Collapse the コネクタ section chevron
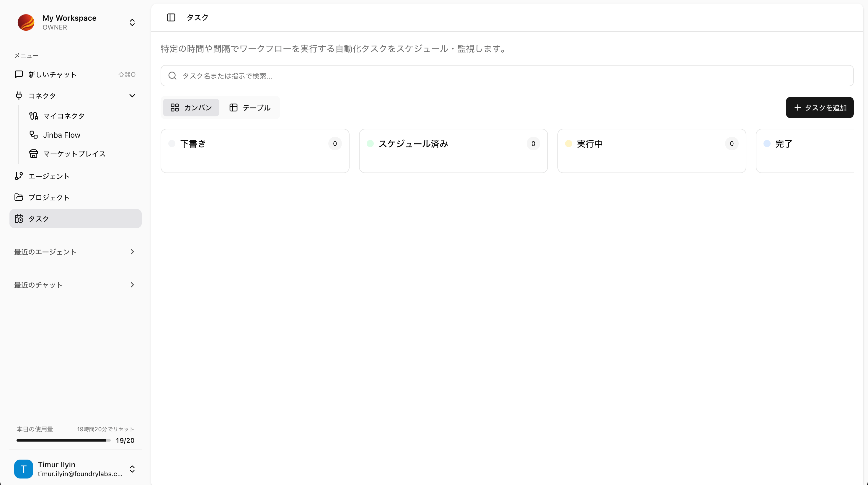868x485 pixels. pos(132,96)
